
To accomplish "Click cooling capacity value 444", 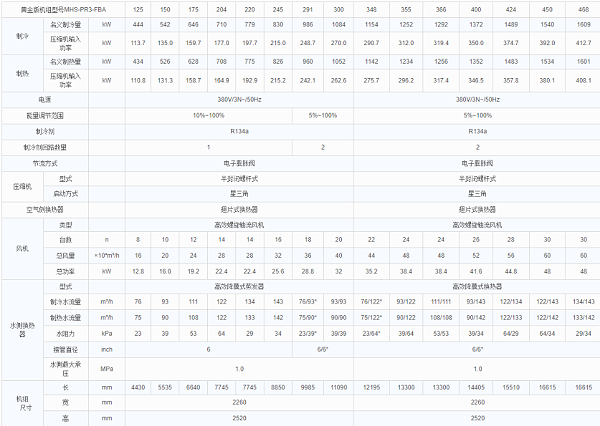I will [138, 24].
